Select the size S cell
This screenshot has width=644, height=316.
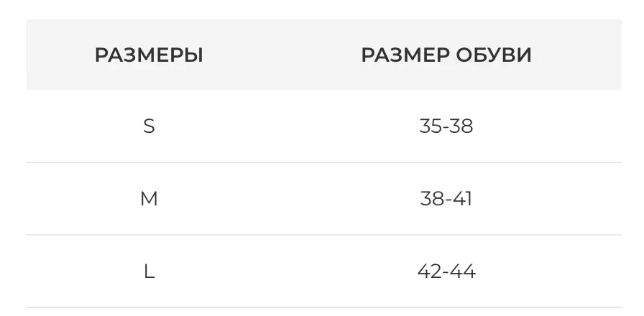pos(149,126)
